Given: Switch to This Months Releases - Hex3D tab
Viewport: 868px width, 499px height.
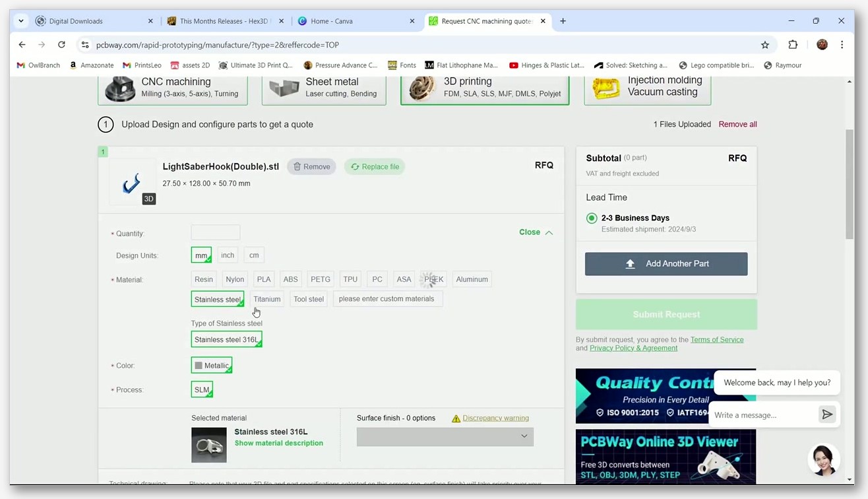Looking at the screenshot, I should 226,21.
